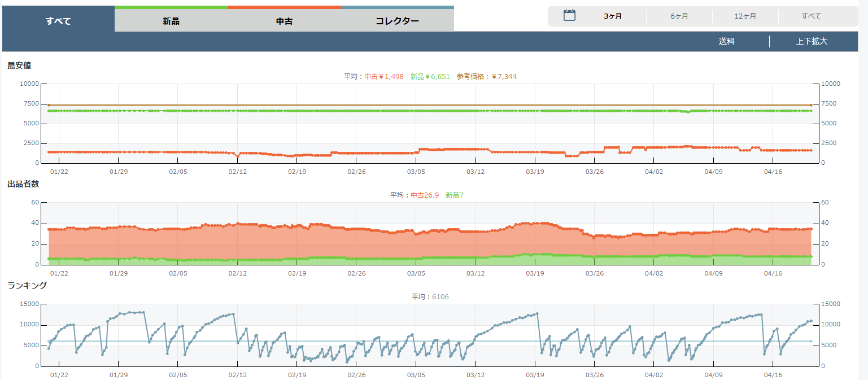Click the 上下拡大 button
Image resolution: width=868 pixels, height=380 pixels.
pyautogui.click(x=812, y=42)
